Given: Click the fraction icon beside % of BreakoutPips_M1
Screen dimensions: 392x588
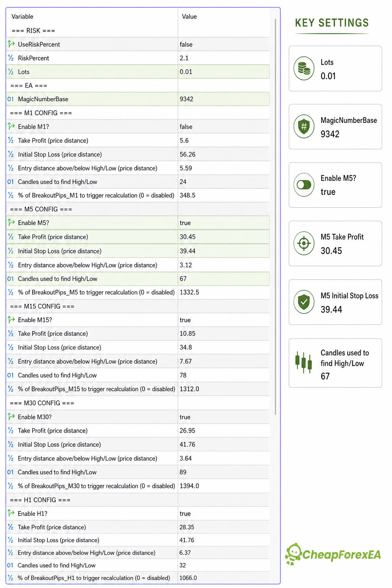Looking at the screenshot, I should tap(11, 195).
